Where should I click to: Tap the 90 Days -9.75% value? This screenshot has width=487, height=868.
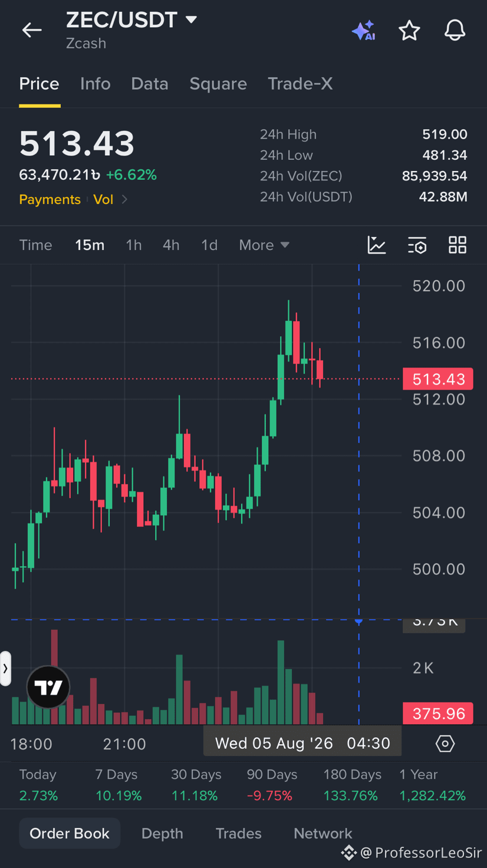point(269,795)
